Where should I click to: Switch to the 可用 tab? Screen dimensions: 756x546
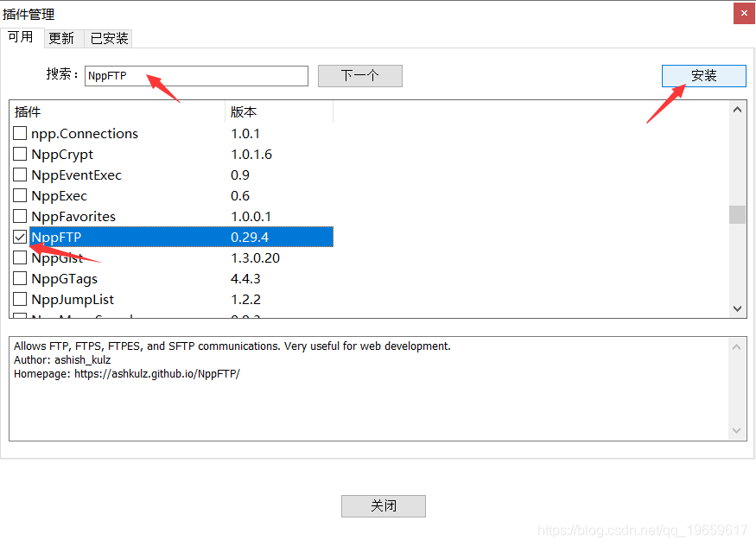pos(21,37)
